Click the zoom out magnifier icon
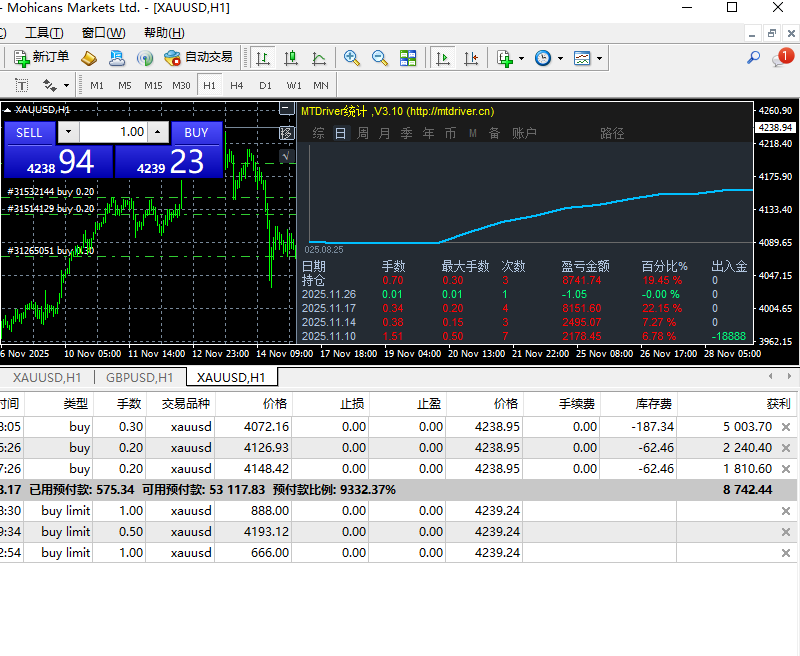800x656 pixels. tap(380, 58)
